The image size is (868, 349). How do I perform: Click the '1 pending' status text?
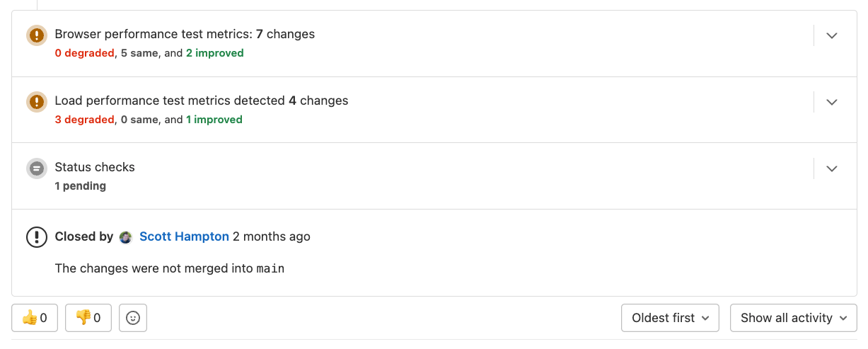pyautogui.click(x=81, y=186)
